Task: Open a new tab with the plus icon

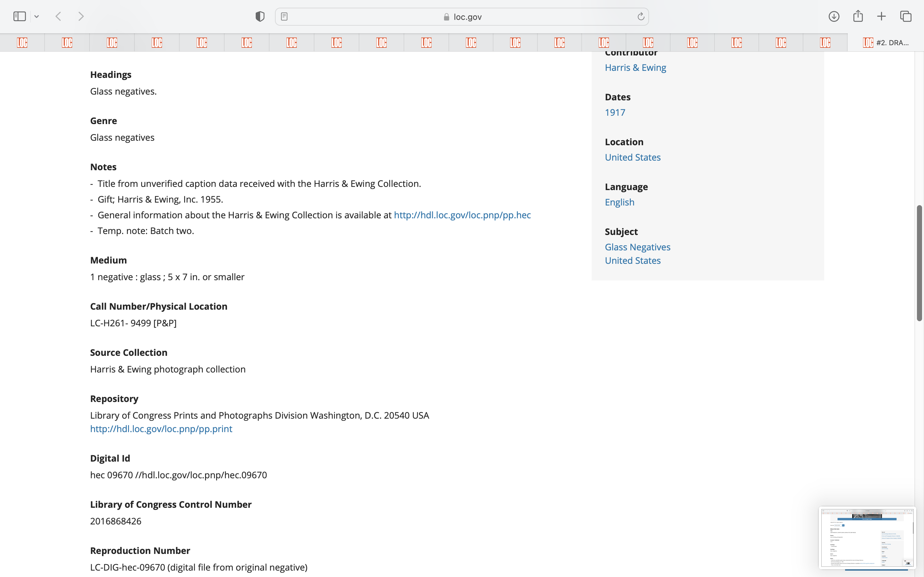Action: coord(881,16)
